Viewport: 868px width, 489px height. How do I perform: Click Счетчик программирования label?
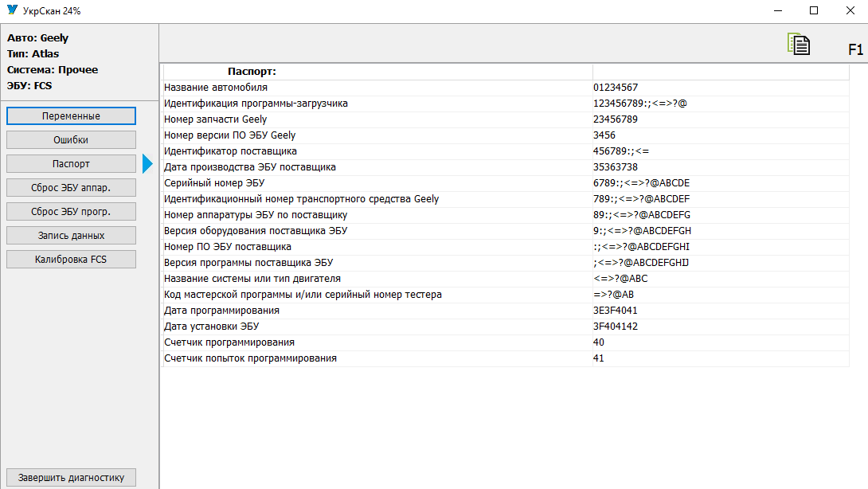point(229,342)
